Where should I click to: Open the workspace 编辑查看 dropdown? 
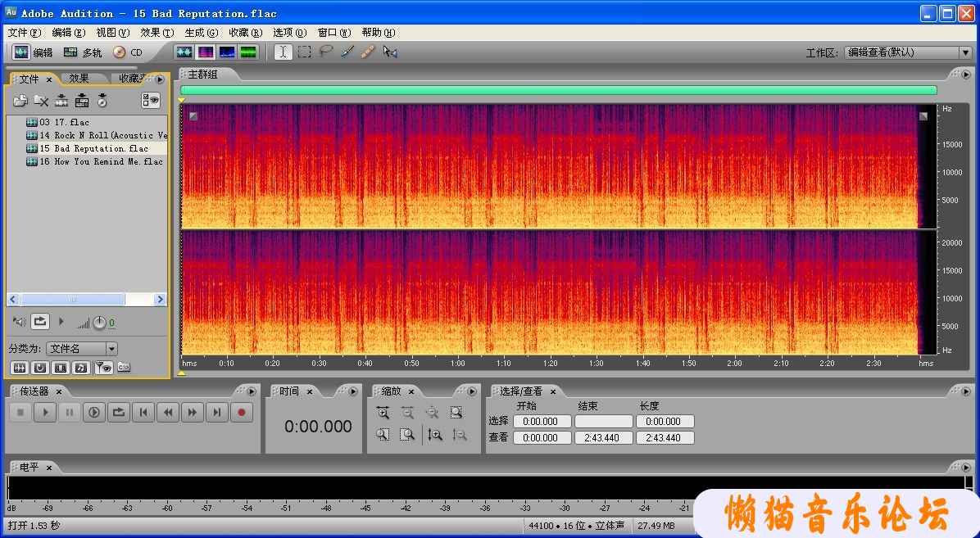pos(964,52)
